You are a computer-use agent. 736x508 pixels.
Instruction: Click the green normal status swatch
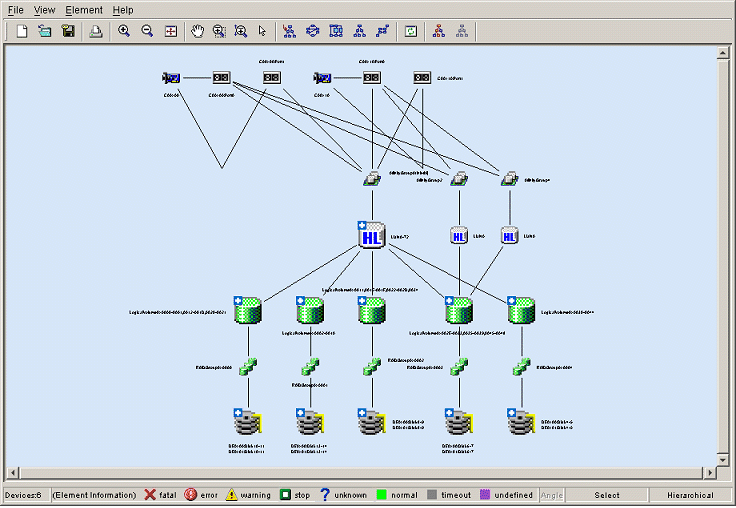(382, 494)
